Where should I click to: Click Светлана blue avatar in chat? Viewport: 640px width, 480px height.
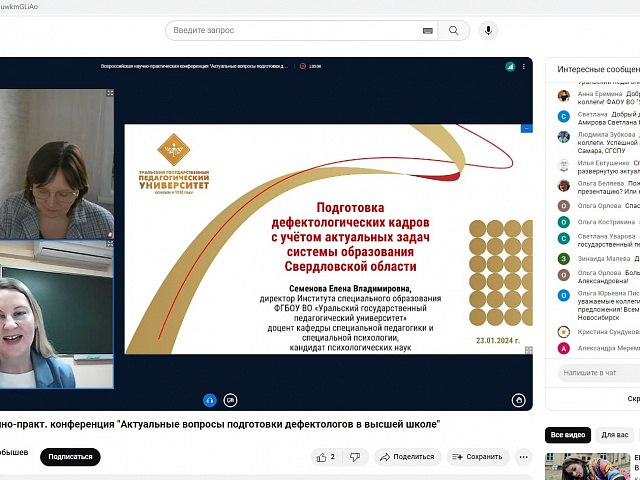pos(564,117)
